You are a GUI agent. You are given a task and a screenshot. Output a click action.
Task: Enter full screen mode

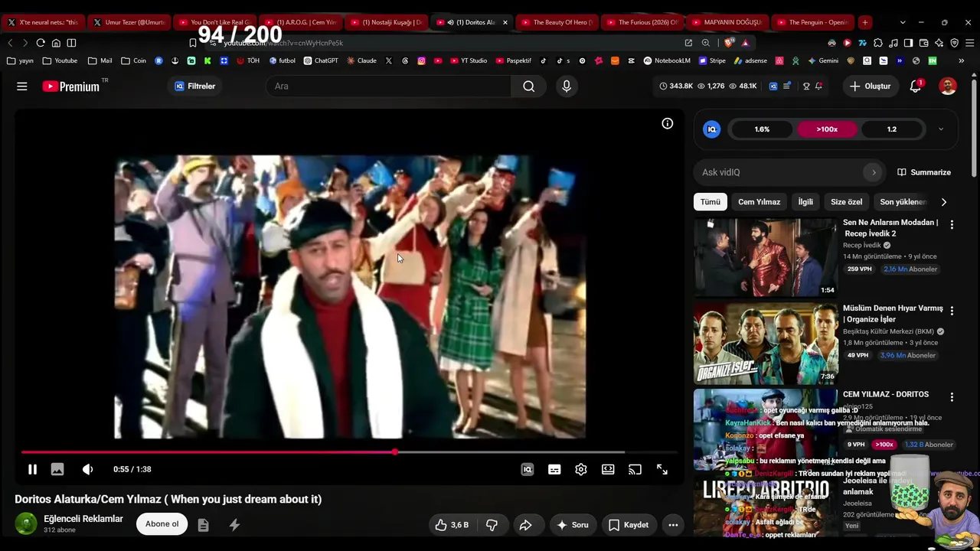tap(662, 469)
